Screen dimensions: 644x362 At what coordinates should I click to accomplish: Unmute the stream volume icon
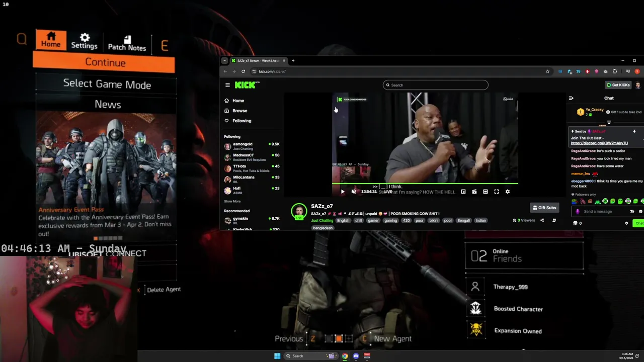[x=354, y=192]
